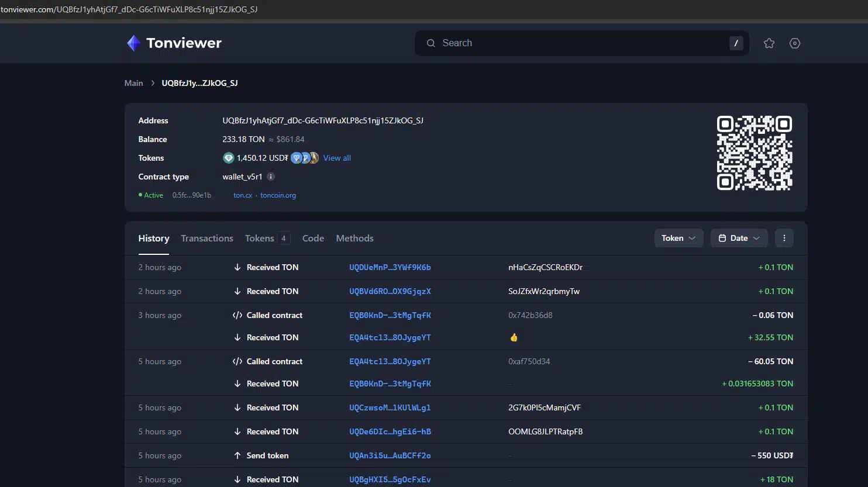Click the View all tokens link
The width and height of the screenshot is (868, 487).
[x=337, y=158]
